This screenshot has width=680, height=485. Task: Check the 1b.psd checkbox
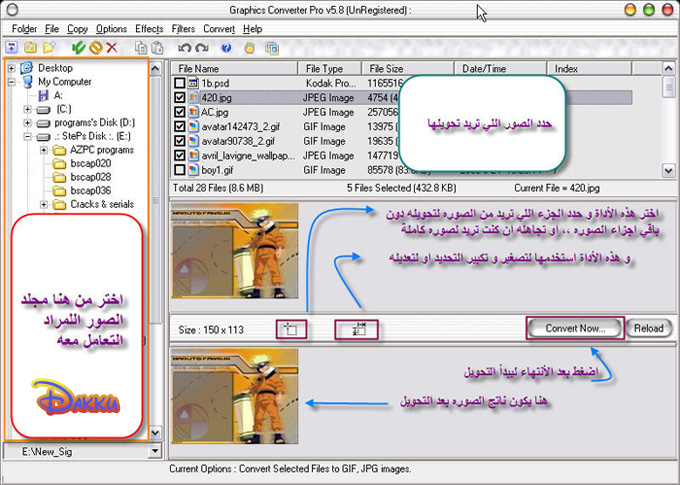click(180, 83)
